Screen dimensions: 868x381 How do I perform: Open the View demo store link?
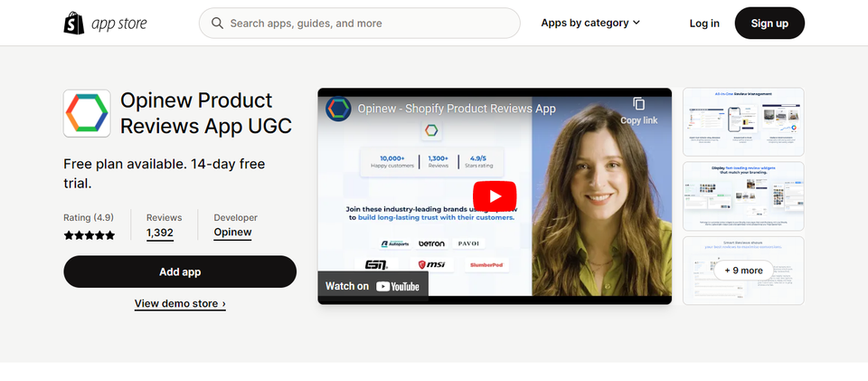(x=180, y=303)
